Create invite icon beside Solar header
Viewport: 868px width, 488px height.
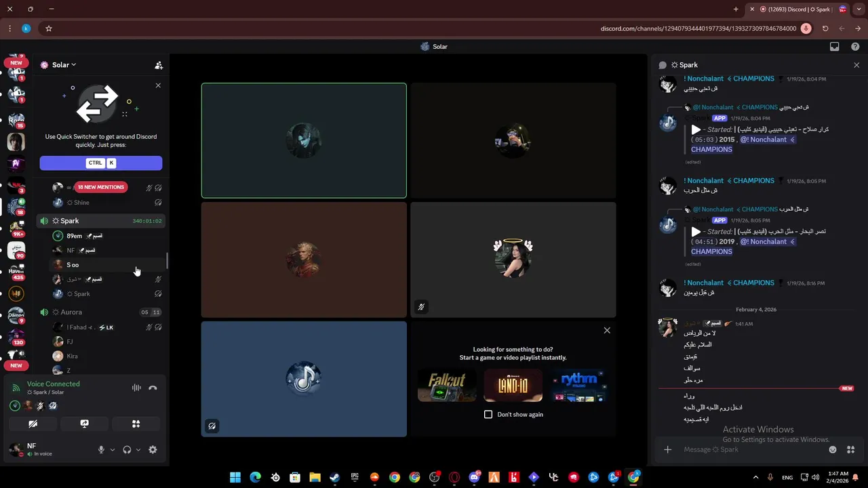(x=159, y=65)
